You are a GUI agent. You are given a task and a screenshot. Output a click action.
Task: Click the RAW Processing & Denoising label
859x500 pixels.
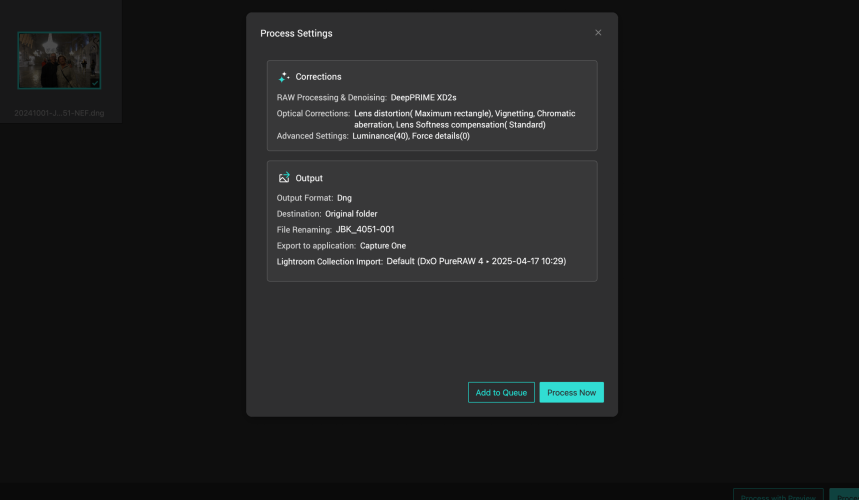[331, 97]
